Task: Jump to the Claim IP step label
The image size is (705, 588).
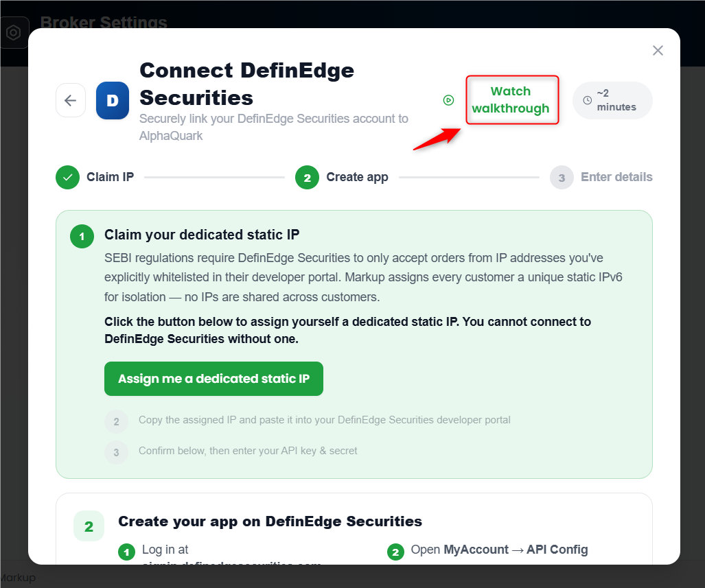Action: point(110,177)
